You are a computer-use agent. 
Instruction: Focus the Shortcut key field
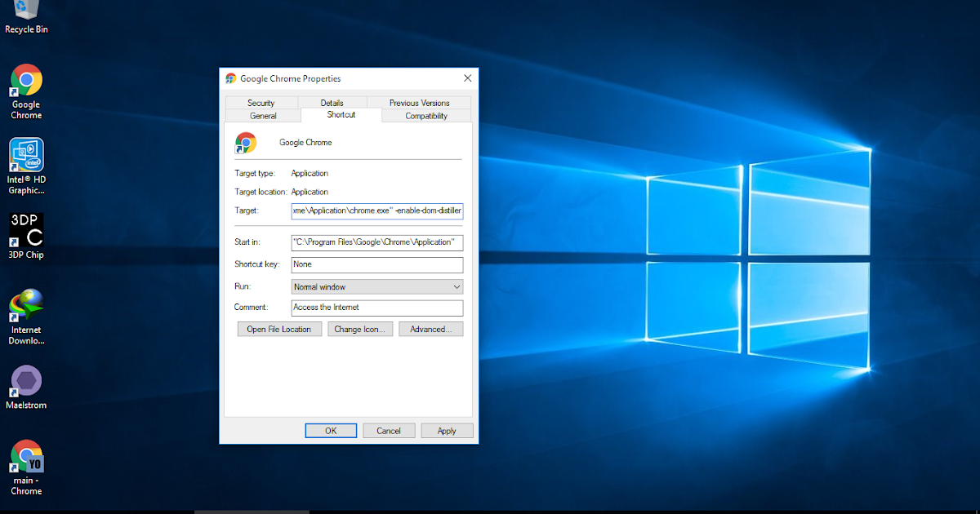377,265
